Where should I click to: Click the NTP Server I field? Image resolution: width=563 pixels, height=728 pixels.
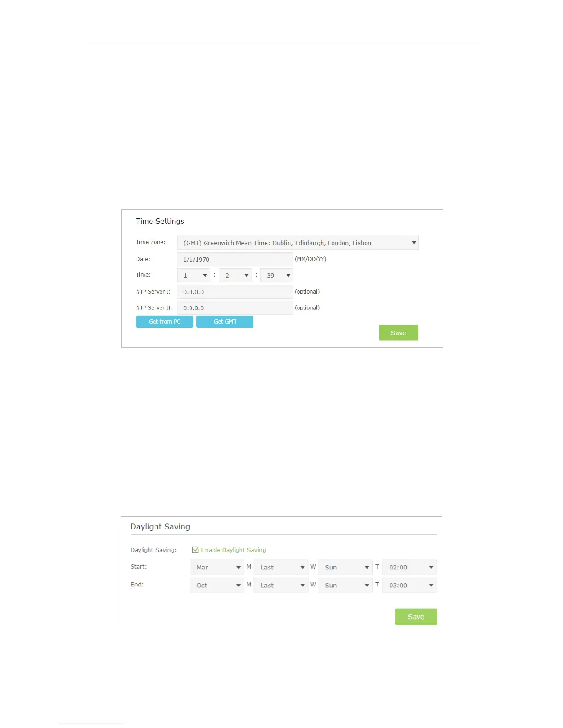235,292
